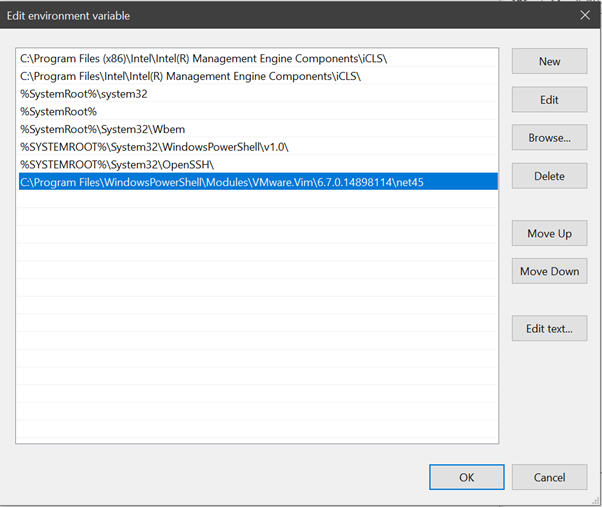Open the Edit text... view
This screenshot has height=507, width=602.
(x=549, y=328)
